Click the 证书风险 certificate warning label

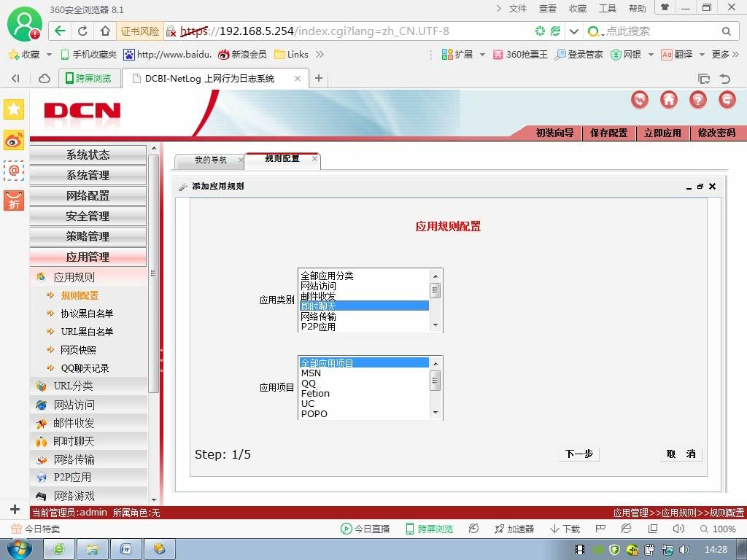[x=139, y=31]
